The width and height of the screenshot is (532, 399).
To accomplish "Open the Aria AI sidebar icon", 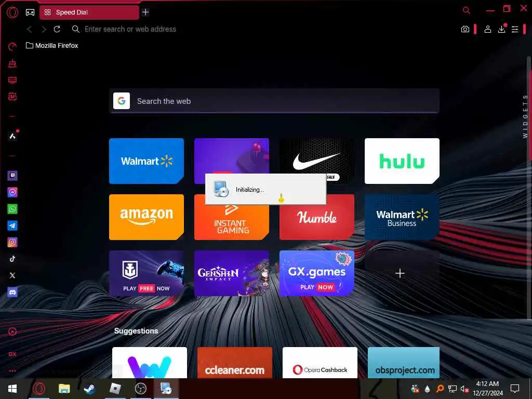I will pos(12,136).
